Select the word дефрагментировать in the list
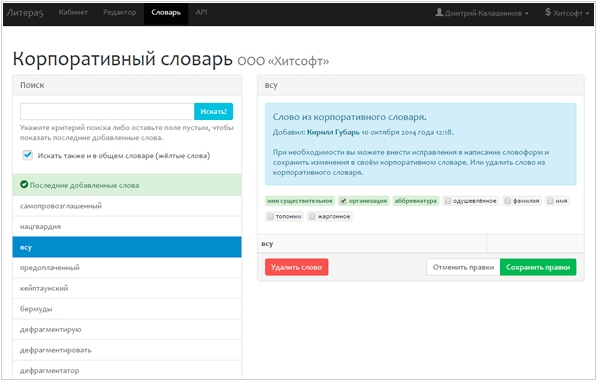Screen dimensions: 596x380 click(127, 350)
